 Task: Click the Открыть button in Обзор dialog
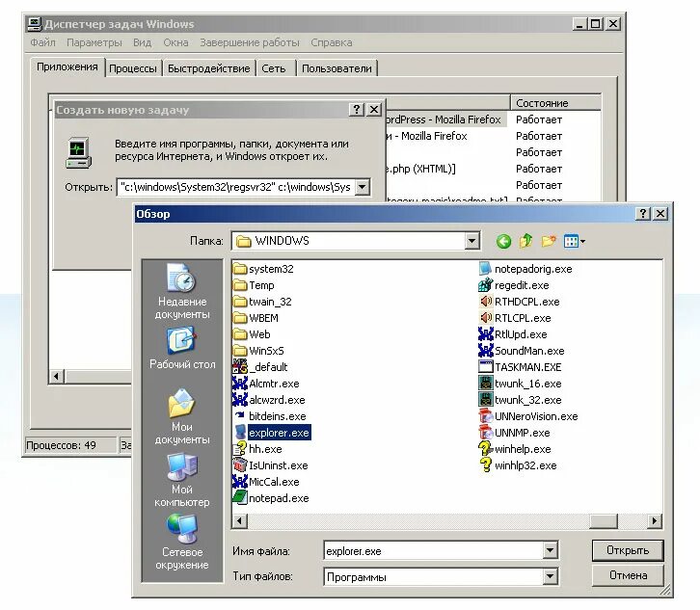click(628, 550)
